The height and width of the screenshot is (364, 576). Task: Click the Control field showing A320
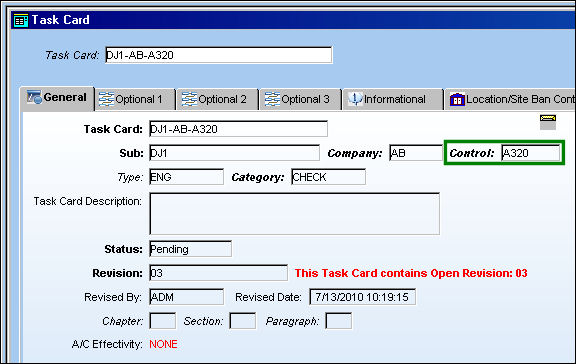[x=531, y=153]
